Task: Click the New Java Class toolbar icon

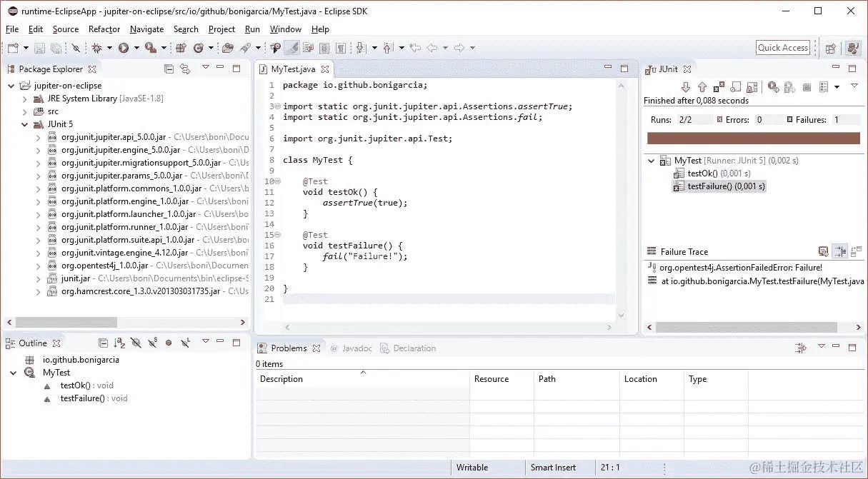Action: pos(198,48)
